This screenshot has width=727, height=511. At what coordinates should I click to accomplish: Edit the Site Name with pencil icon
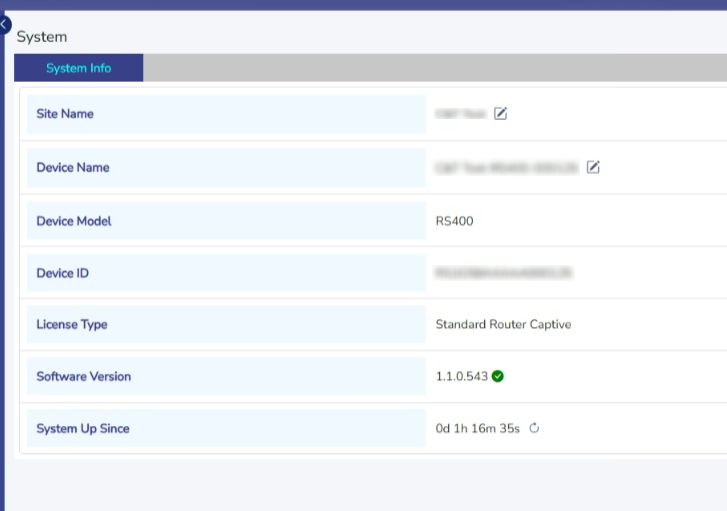501,114
